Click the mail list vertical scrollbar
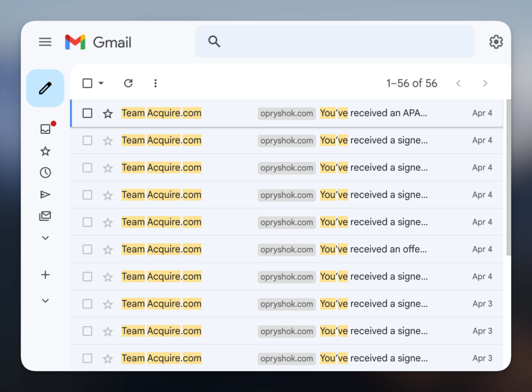 pyautogui.click(x=508, y=178)
